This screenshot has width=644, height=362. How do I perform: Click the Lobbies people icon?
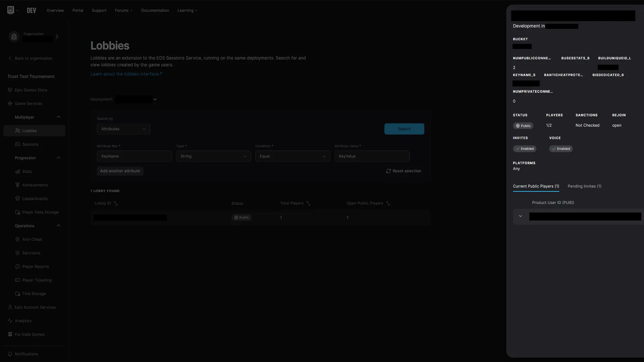pos(17,131)
